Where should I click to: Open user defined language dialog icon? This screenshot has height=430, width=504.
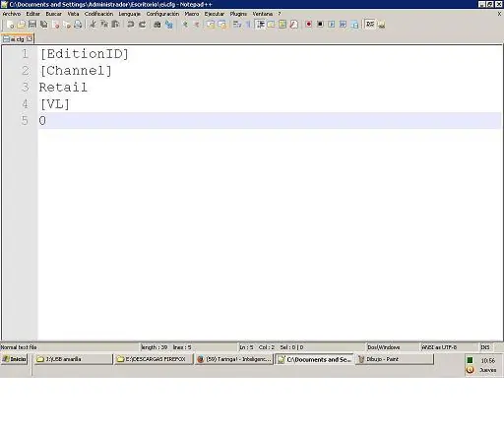click(x=272, y=25)
